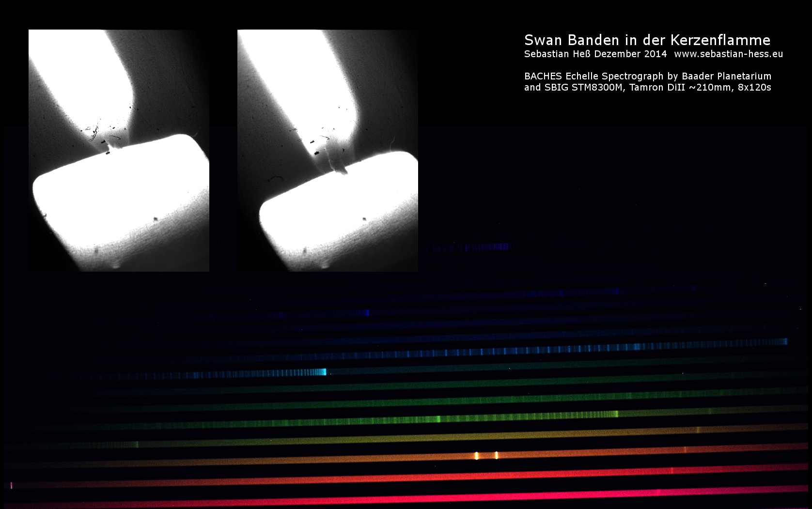Open the www.sebastian-hess.eu website link
The height and width of the screenshot is (509, 812).
[x=728, y=54]
